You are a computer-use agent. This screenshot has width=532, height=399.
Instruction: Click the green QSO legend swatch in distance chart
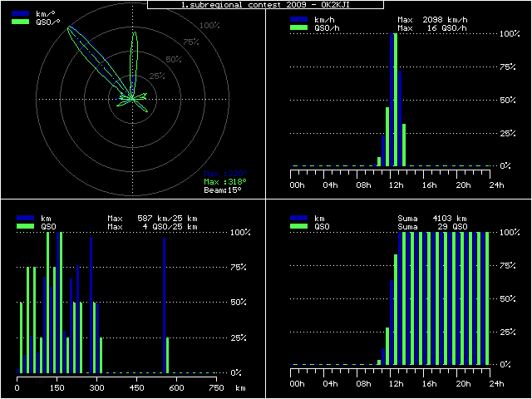(x=26, y=226)
